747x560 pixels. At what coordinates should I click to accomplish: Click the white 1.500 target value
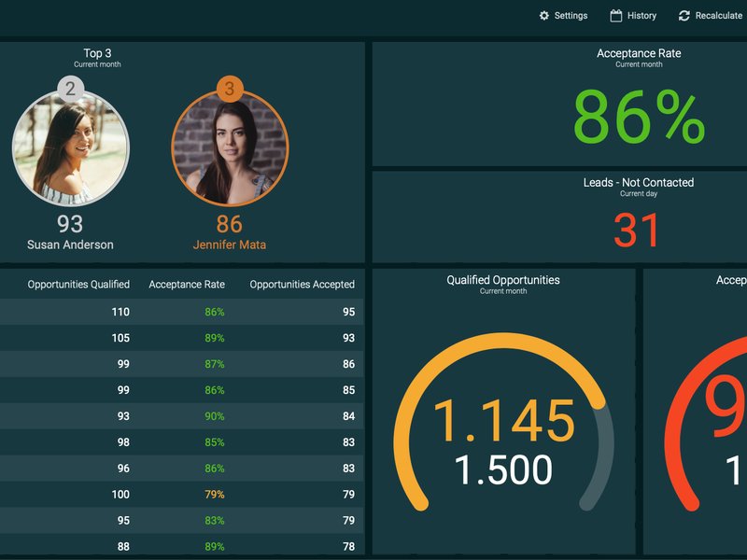point(503,470)
